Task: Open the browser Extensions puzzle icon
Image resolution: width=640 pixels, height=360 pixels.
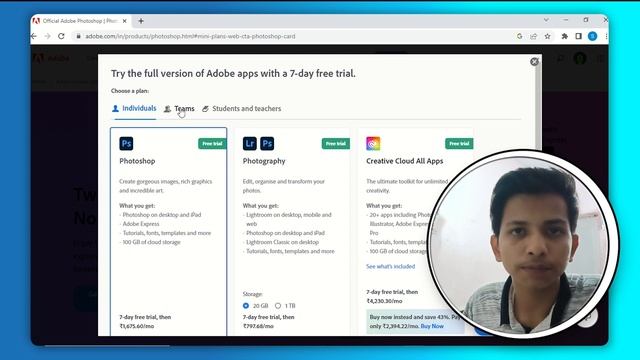Action: (x=564, y=36)
